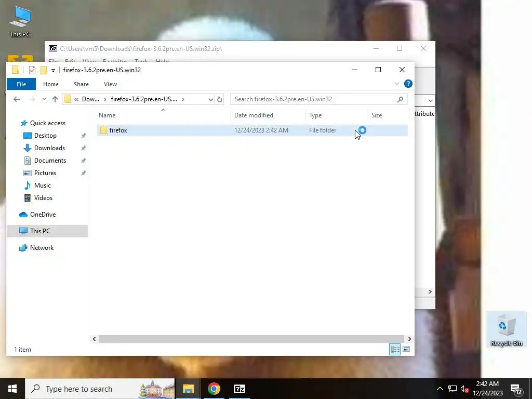Image resolution: width=532 pixels, height=399 pixels.
Task: Click the File folder type cell
Action: tap(323, 130)
